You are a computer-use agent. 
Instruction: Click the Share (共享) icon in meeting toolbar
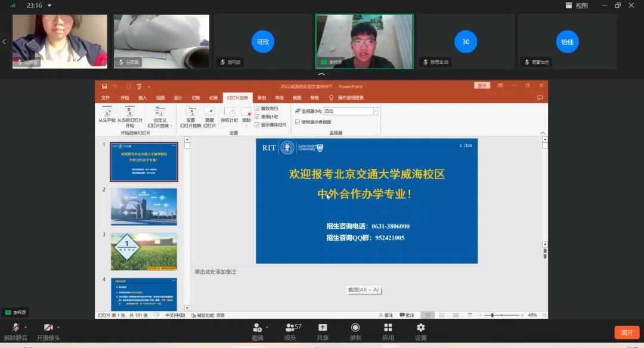323,329
